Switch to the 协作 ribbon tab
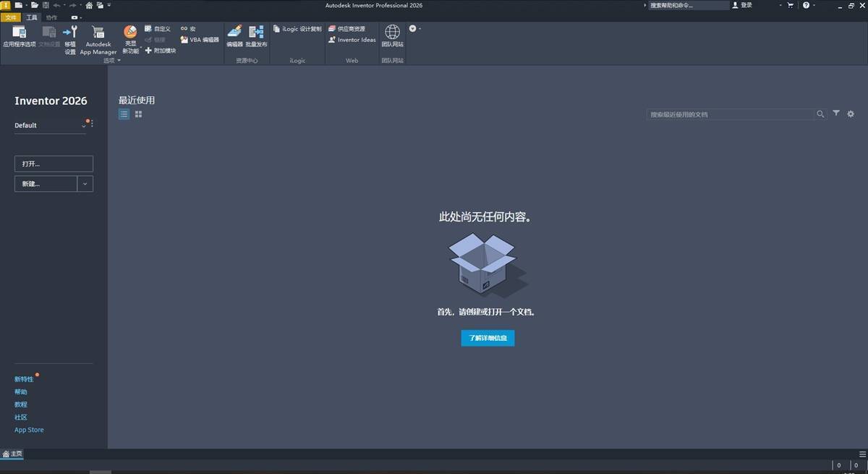Image resolution: width=868 pixels, height=474 pixels. (51, 17)
